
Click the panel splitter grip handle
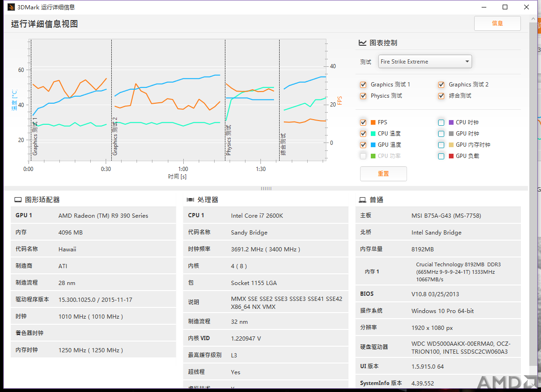click(266, 188)
